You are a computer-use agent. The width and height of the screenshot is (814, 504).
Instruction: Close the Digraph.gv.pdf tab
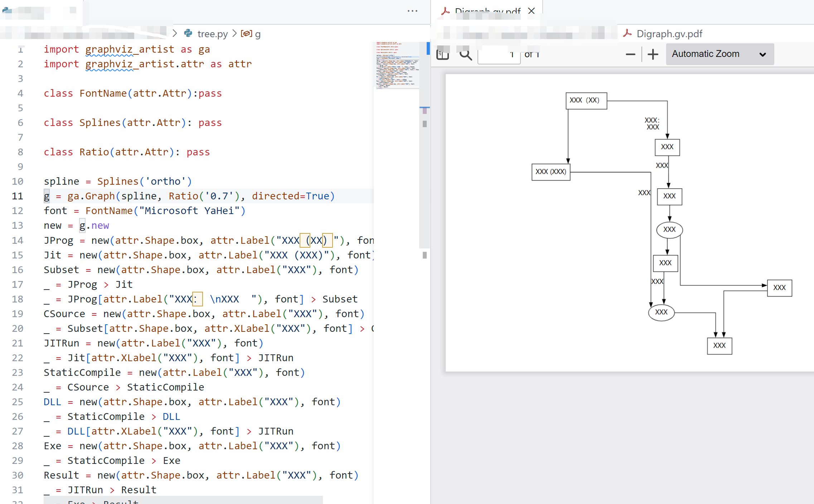click(x=532, y=11)
